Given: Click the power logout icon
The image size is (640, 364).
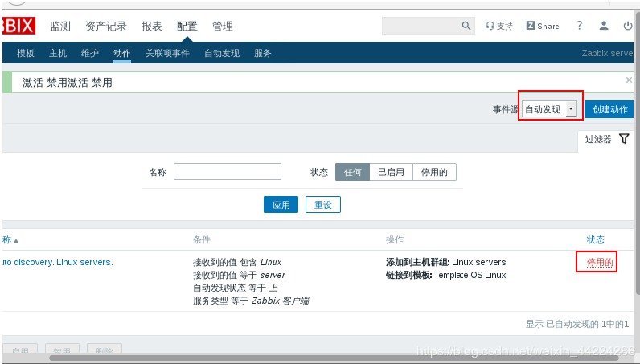Looking at the screenshot, I should click(628, 26).
